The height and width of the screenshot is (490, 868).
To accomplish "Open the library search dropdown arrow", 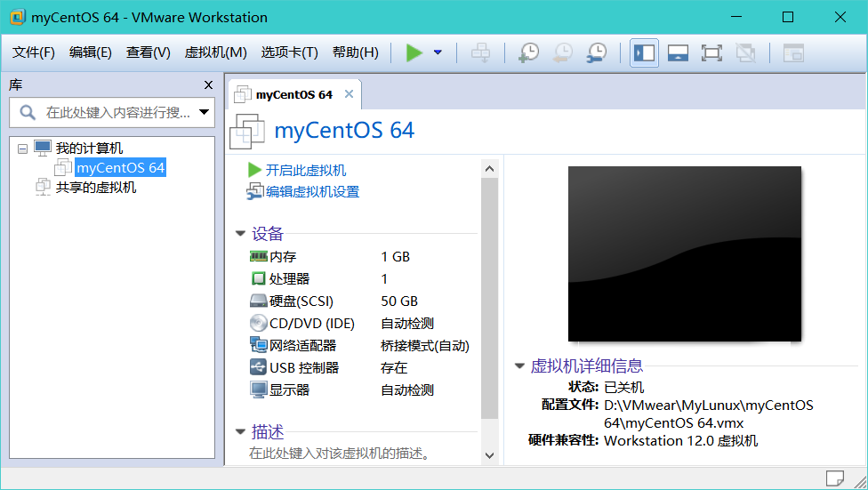I will (205, 112).
